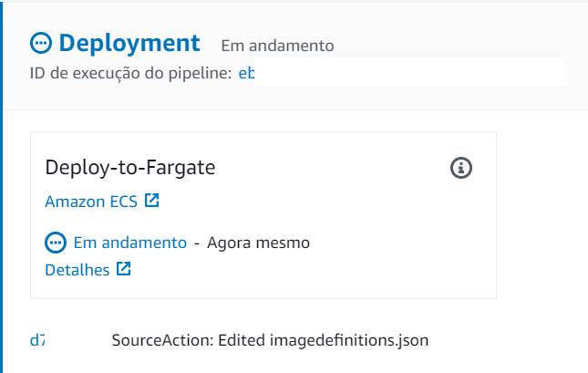Open the Amazon ECS link
This screenshot has height=373, width=588.
coord(91,202)
